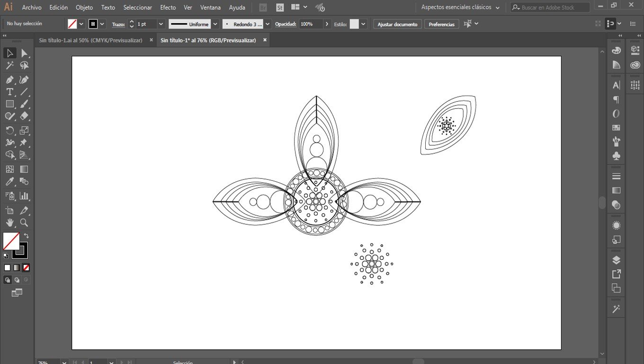The image size is (644, 364).
Task: Select the Artboard tool
Action: pyautogui.click(x=9, y=211)
